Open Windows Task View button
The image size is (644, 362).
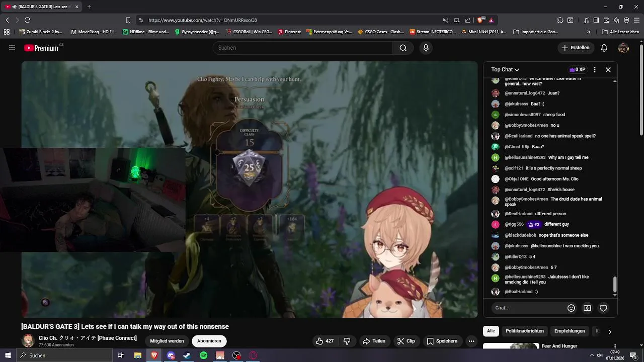[x=121, y=355]
